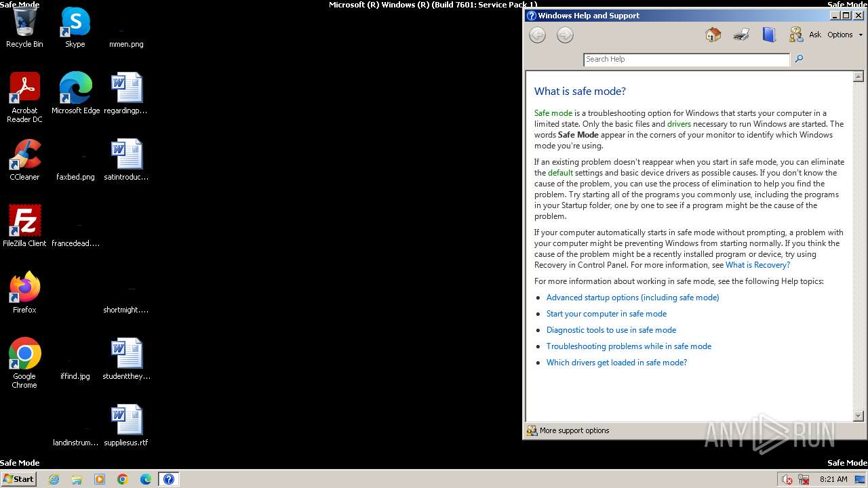Select the Acrobat Reader DC shortcut
Image resolution: width=868 pixels, height=488 pixels.
point(24,98)
